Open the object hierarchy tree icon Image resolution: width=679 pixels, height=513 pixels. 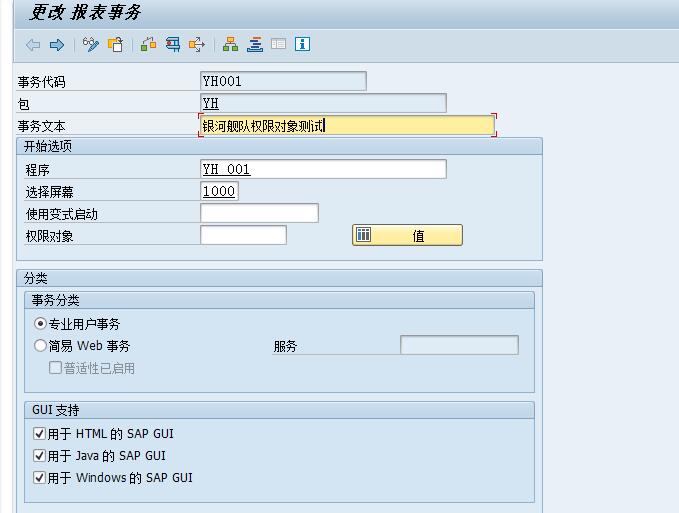click(x=231, y=45)
